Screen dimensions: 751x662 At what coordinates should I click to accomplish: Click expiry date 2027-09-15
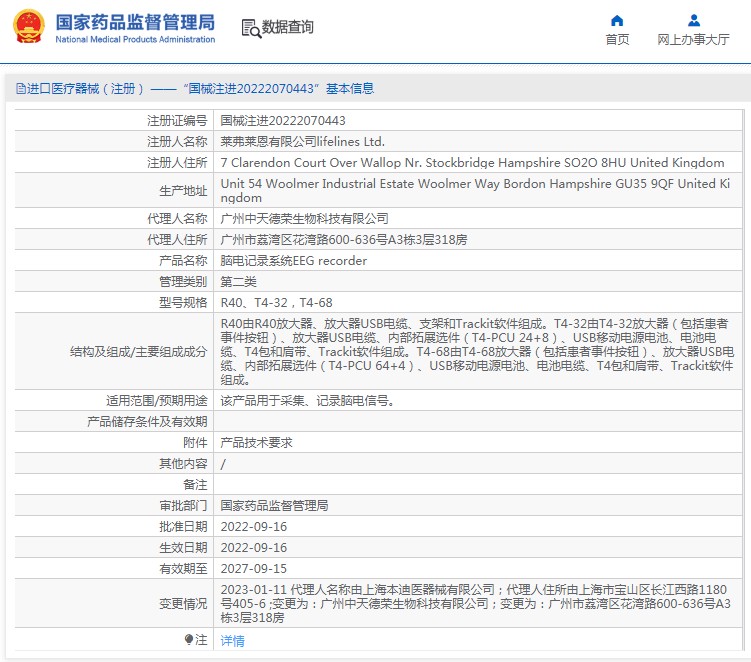pyautogui.click(x=253, y=569)
